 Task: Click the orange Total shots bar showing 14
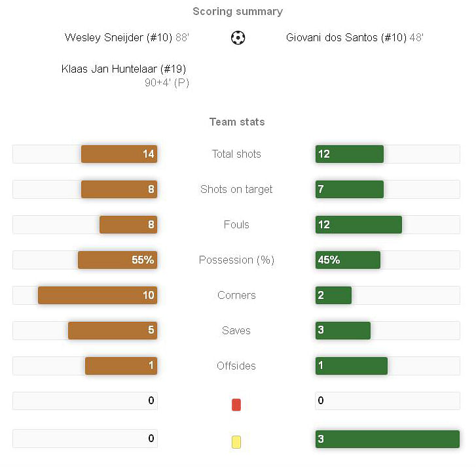[119, 154]
